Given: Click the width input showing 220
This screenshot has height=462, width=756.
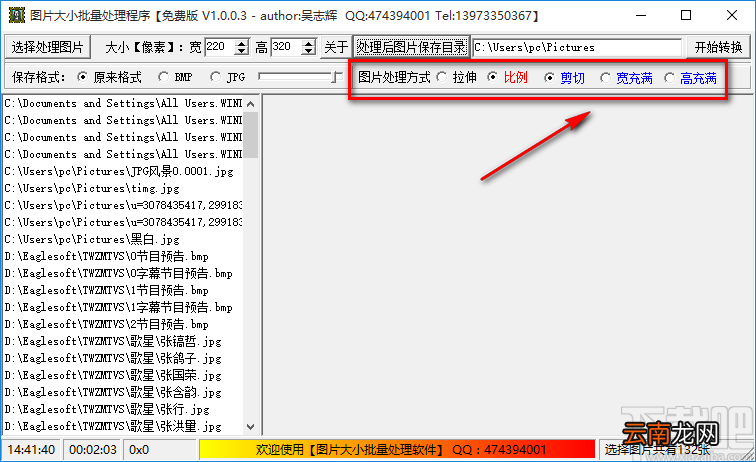Looking at the screenshot, I should pyautogui.click(x=220, y=47).
